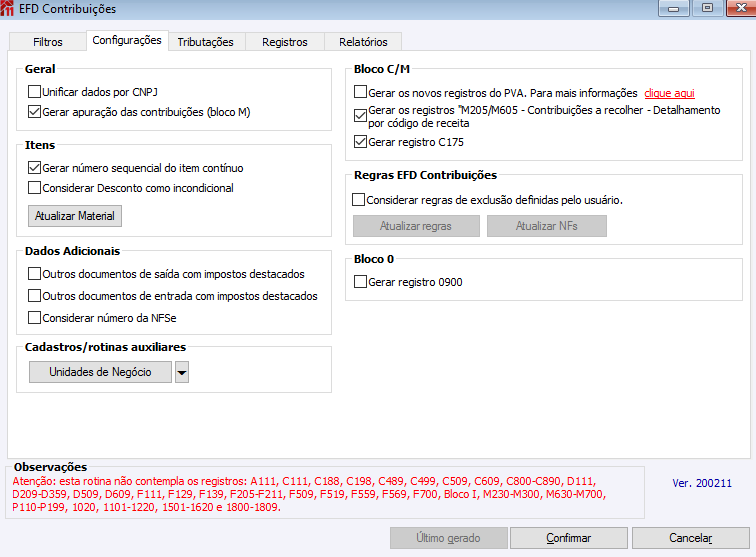Image resolution: width=756 pixels, height=557 pixels.
Task: Minimize the EFD Contribuições window
Action: tap(674, 8)
